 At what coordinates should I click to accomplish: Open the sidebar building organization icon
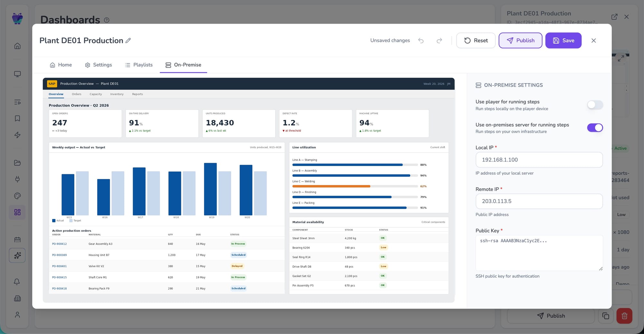17,298
